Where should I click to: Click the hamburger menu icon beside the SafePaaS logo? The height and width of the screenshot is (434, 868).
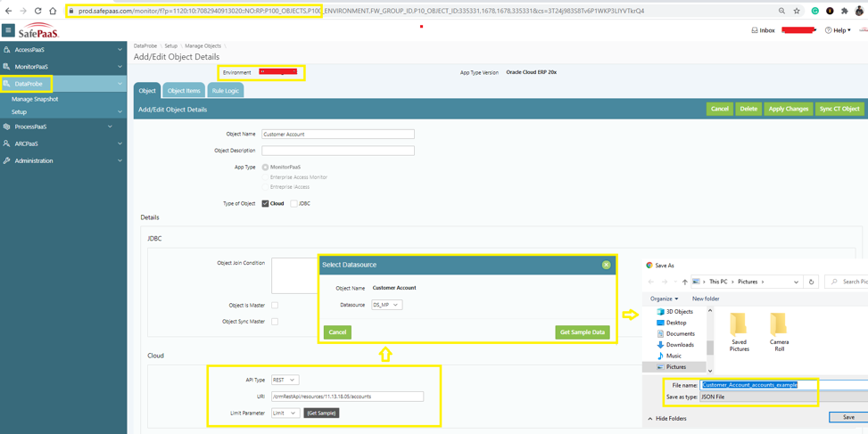(x=8, y=30)
